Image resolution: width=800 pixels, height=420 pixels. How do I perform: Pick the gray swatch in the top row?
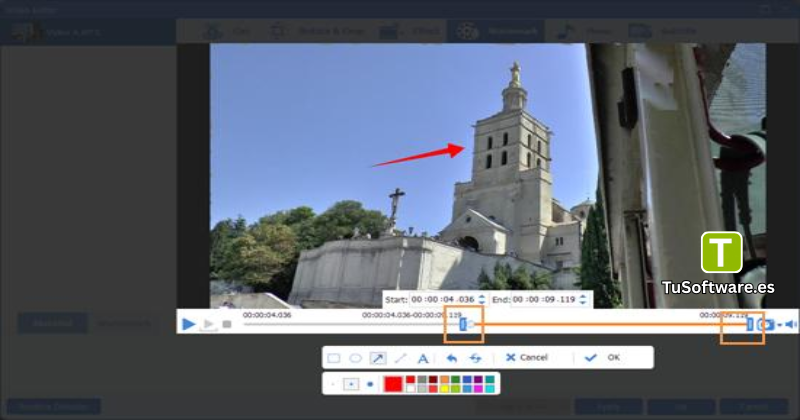click(422, 380)
